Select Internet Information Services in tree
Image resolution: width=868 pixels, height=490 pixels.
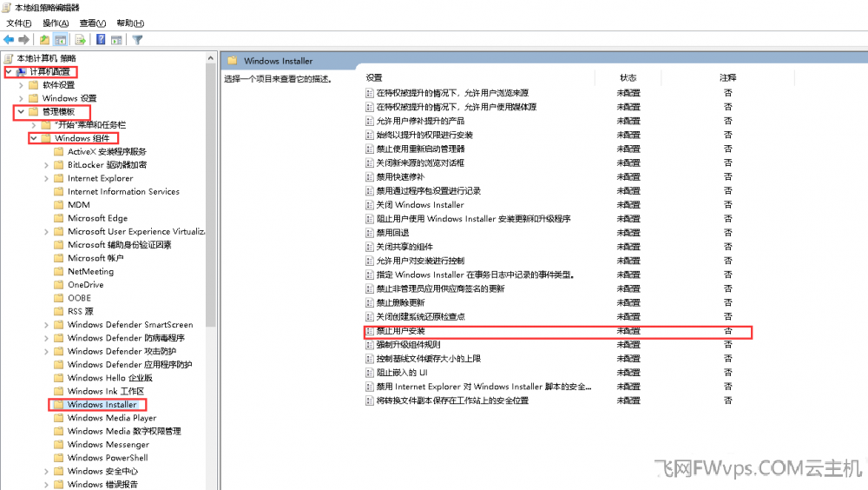123,191
